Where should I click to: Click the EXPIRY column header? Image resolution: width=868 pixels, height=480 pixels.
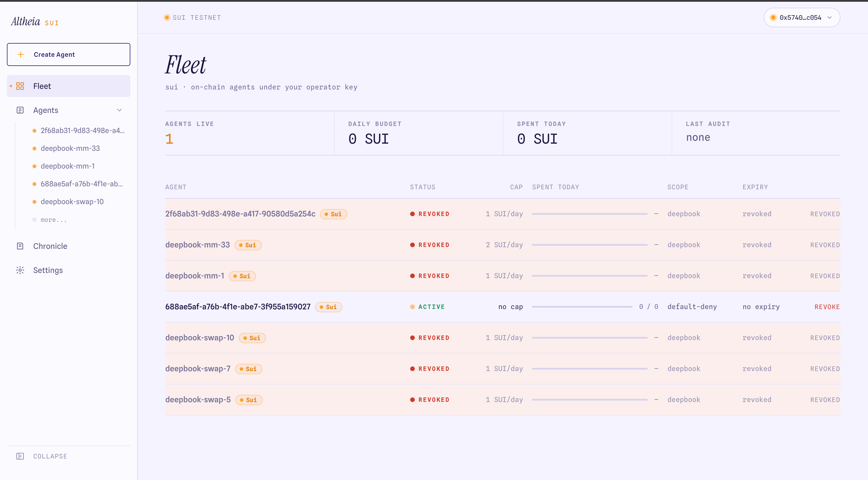(x=755, y=187)
